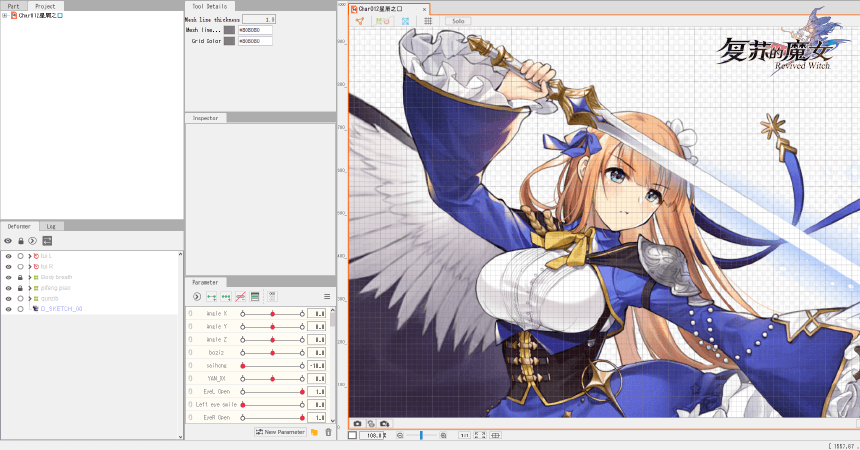The image size is (860, 450).
Task: Click the last view icon in bottom bar
Action: 495,435
